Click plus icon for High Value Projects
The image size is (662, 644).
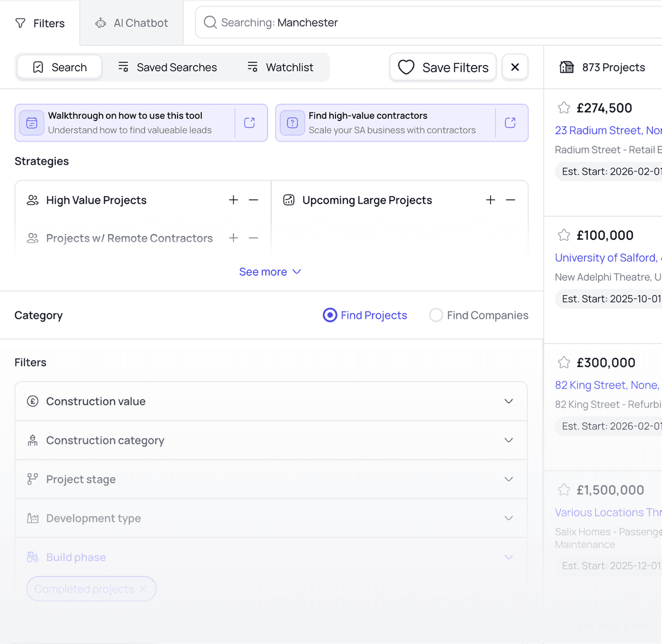coord(233,200)
